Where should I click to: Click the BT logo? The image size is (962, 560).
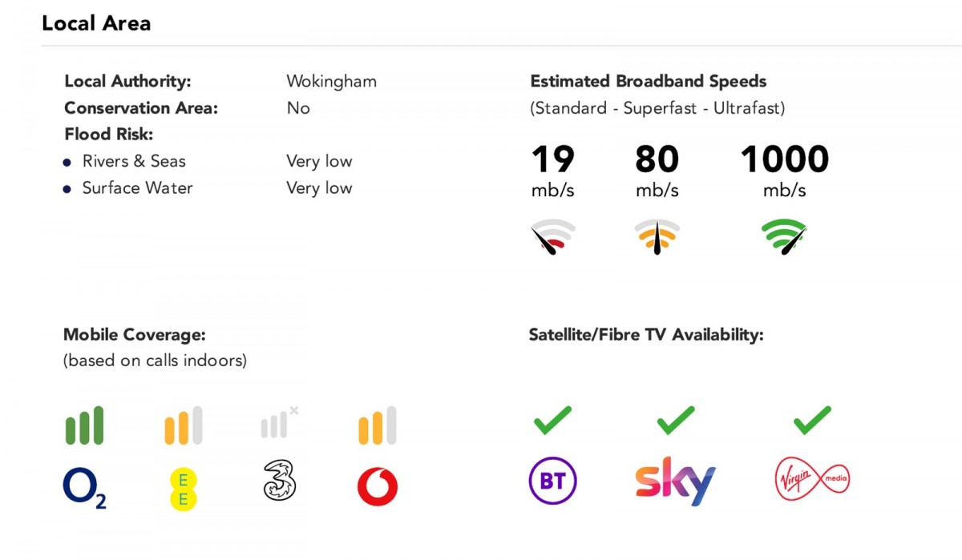point(552,481)
